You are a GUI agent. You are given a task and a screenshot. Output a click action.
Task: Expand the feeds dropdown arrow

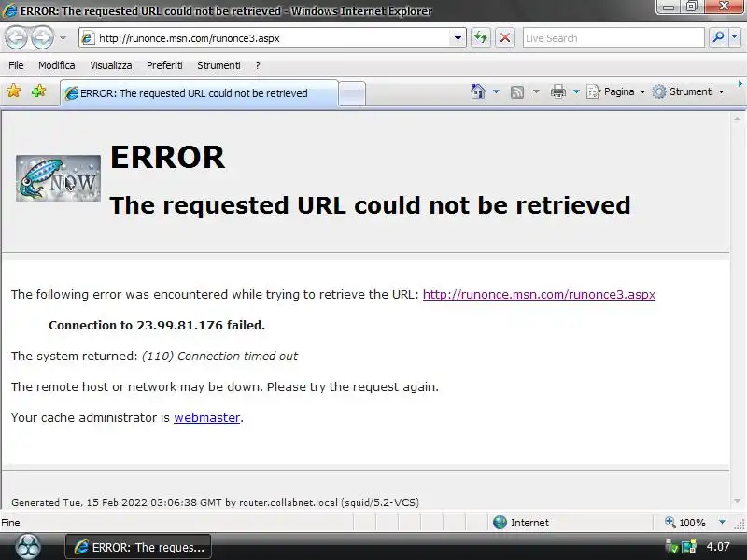click(x=536, y=91)
